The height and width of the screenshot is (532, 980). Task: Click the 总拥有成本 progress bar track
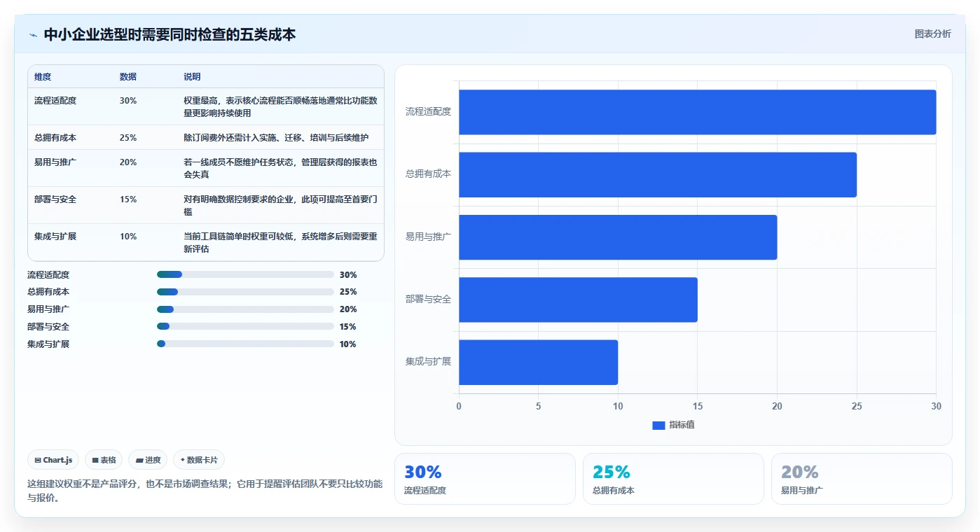245,292
